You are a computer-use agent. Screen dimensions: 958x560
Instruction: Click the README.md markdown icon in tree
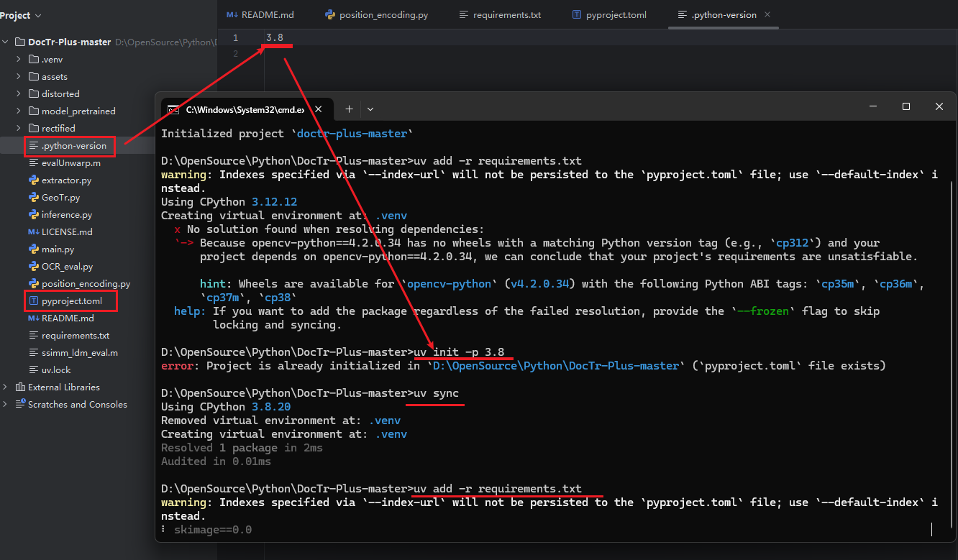tap(34, 318)
